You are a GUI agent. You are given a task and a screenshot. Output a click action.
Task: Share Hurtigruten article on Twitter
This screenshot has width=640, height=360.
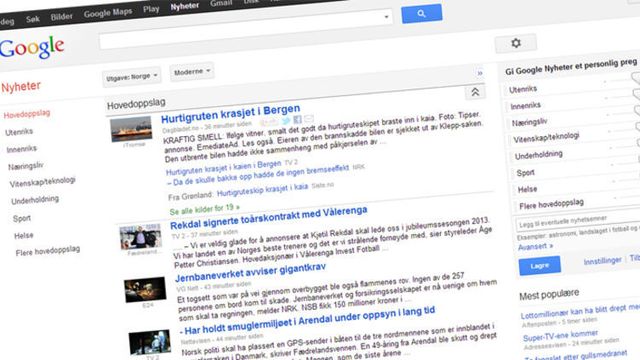click(287, 120)
